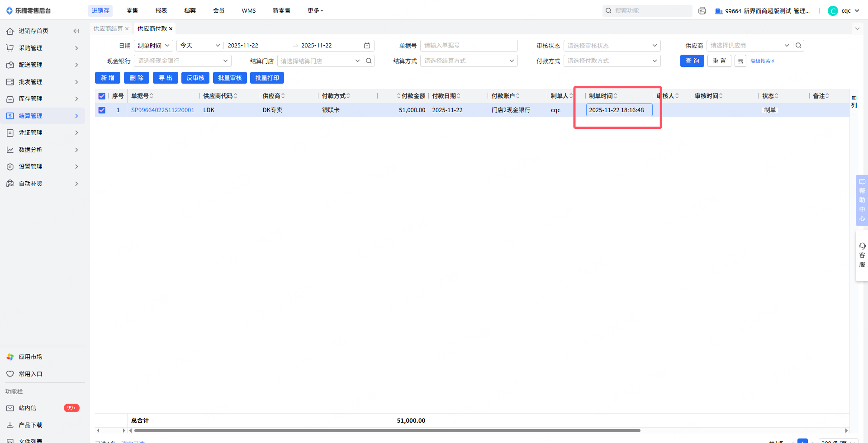Click the 配送管理 box icon
868x443 pixels.
10,65
